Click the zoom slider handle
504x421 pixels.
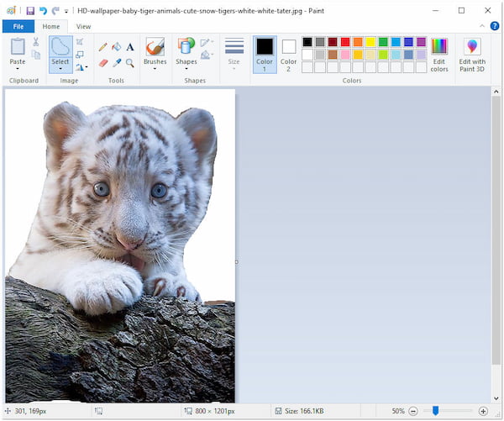[435, 411]
